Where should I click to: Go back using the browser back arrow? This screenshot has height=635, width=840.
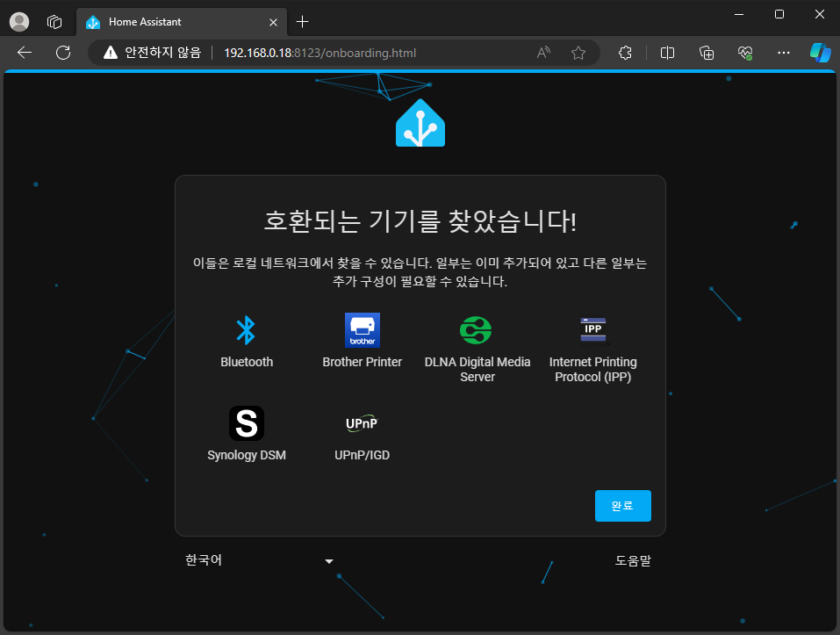click(25, 53)
